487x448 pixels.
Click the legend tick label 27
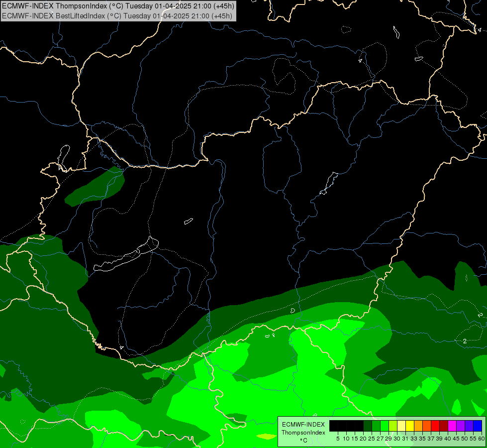380,439
